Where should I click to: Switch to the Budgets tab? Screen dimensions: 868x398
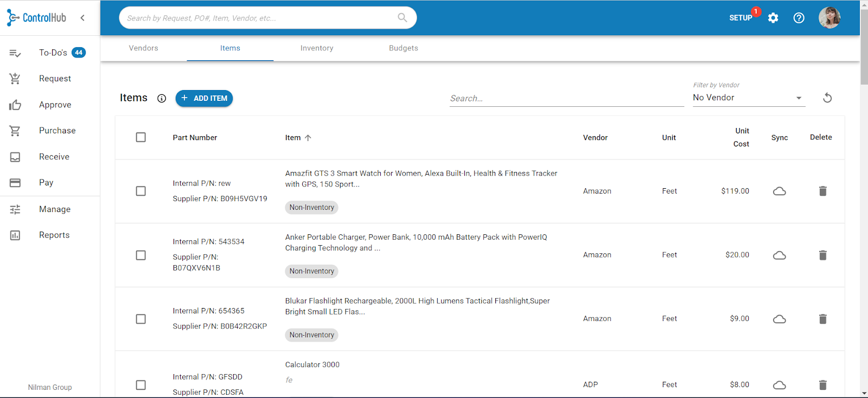(x=404, y=48)
